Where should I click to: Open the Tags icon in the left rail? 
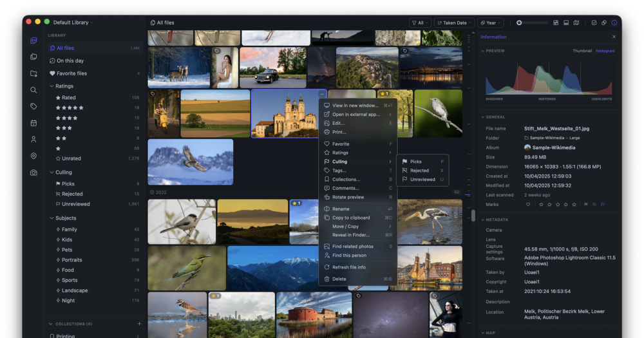[33, 106]
